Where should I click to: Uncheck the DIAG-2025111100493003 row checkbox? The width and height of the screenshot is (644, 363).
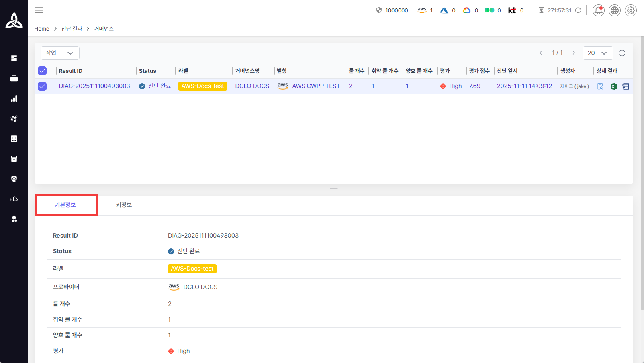42,86
